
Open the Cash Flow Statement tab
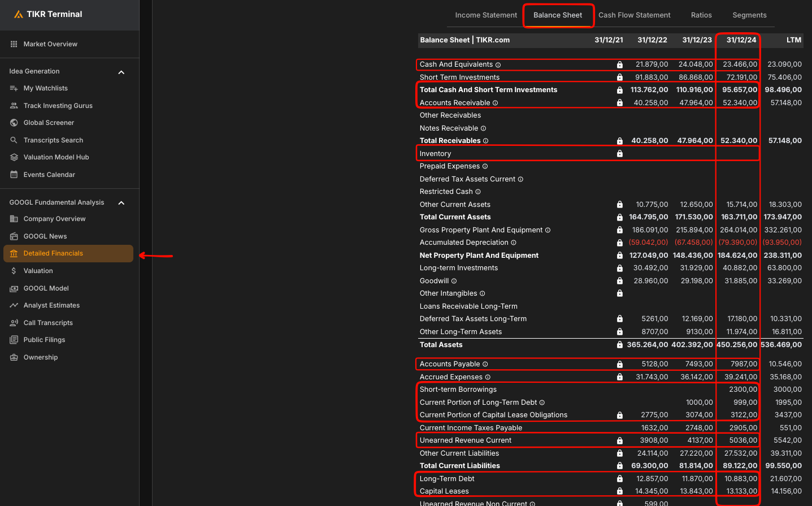tap(634, 15)
